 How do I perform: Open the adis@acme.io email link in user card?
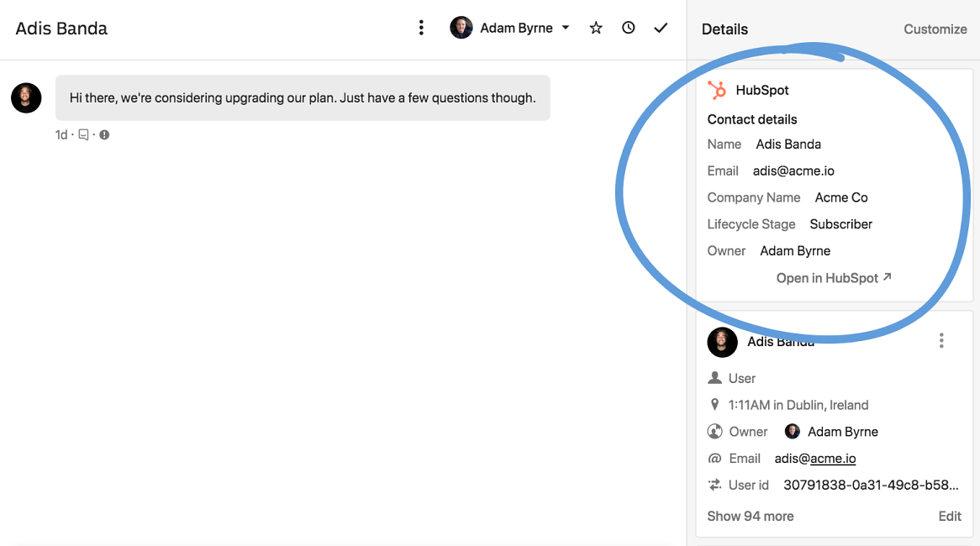point(815,459)
